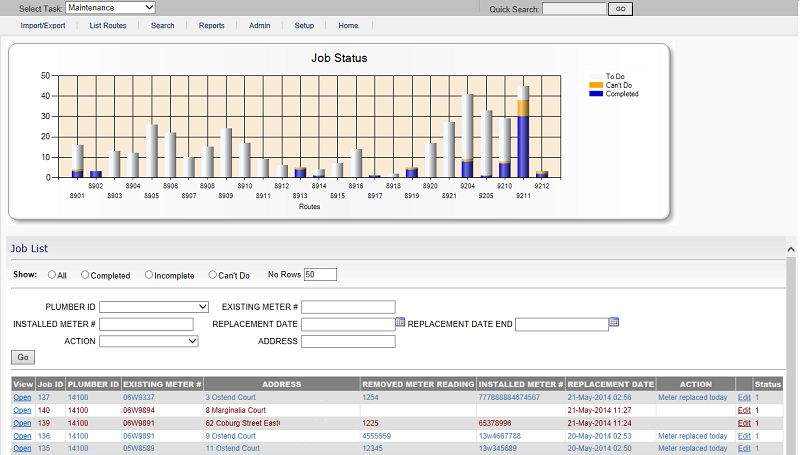Click the route 9211 chart bar
The height and width of the screenshot is (455, 801).
coord(523,132)
